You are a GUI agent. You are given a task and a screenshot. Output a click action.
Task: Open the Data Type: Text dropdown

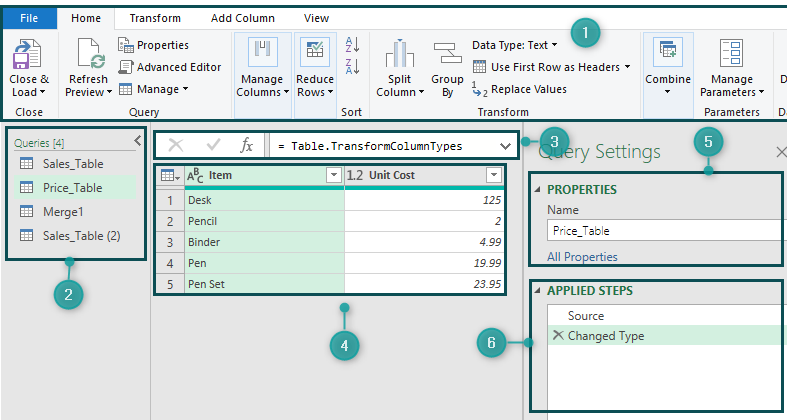(555, 45)
